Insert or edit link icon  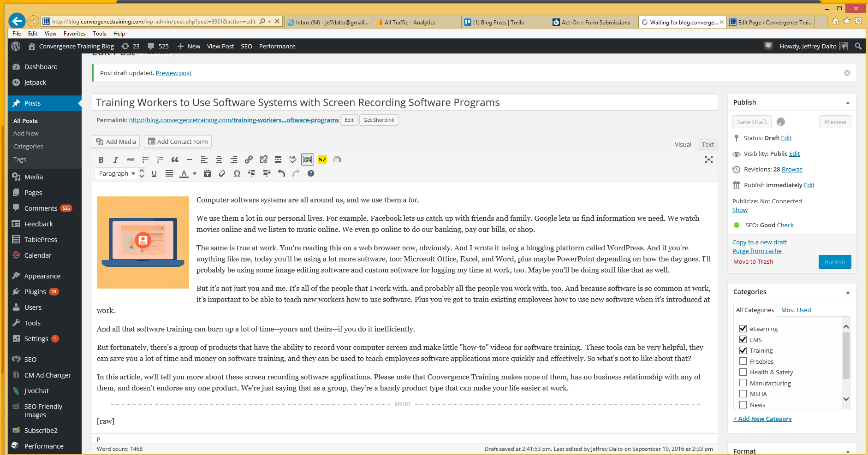(249, 160)
